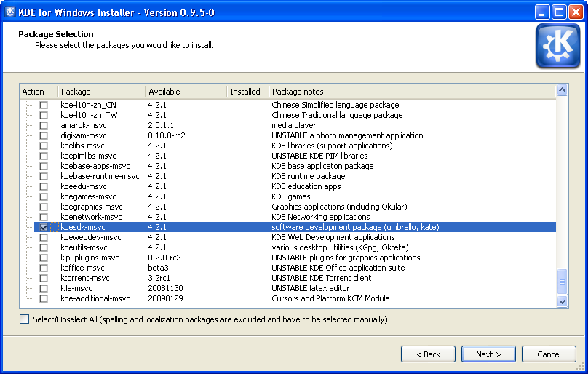The image size is (588, 374).
Task: Tick the kdepimlibs-msvc checkbox
Action: click(44, 156)
